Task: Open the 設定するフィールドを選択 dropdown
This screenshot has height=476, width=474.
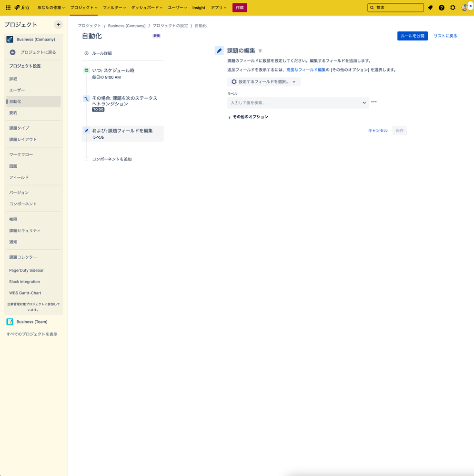Action: [x=264, y=81]
